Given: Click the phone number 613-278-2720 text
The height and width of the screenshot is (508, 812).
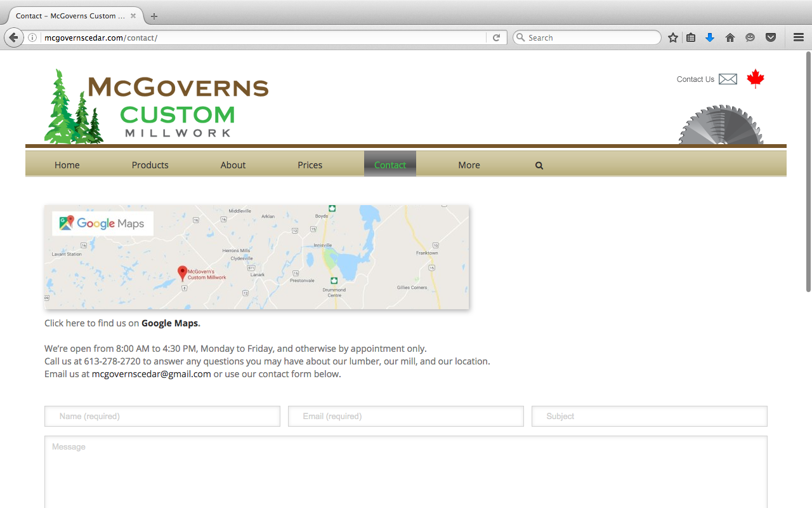Looking at the screenshot, I should tap(112, 361).
